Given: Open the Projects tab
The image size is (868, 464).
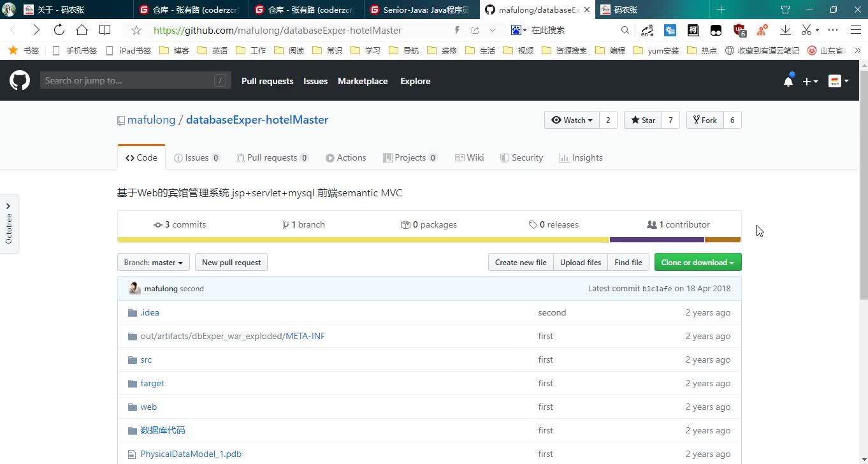Looking at the screenshot, I should point(410,157).
